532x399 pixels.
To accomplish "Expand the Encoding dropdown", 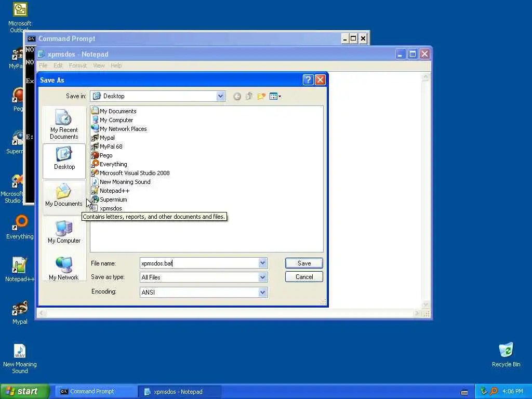I will click(262, 292).
